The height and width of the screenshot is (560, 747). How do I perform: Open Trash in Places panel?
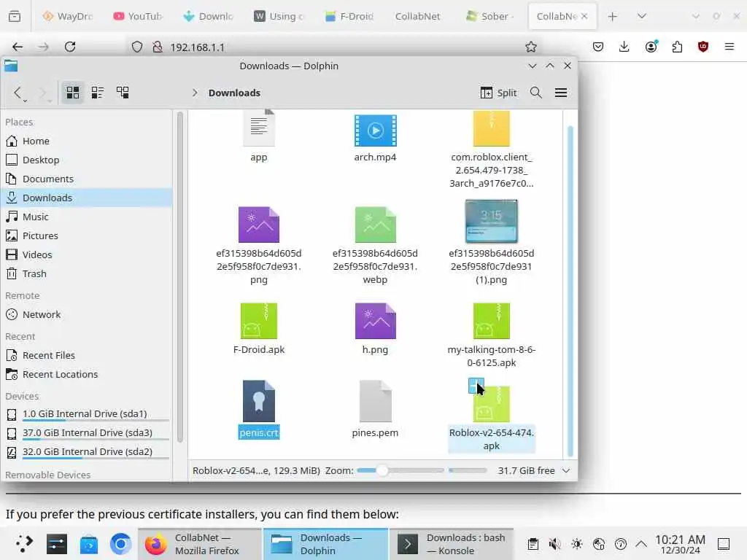click(86, 274)
